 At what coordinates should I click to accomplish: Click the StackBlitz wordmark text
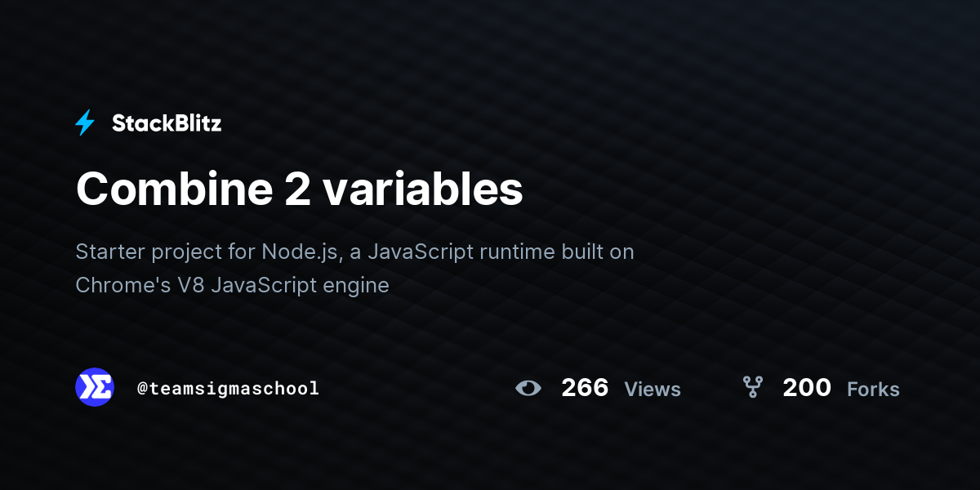pyautogui.click(x=167, y=123)
